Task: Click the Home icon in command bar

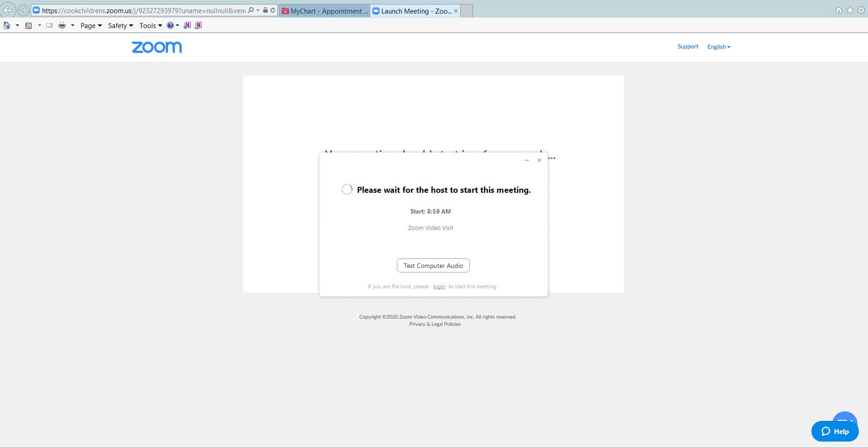Action: pos(7,25)
